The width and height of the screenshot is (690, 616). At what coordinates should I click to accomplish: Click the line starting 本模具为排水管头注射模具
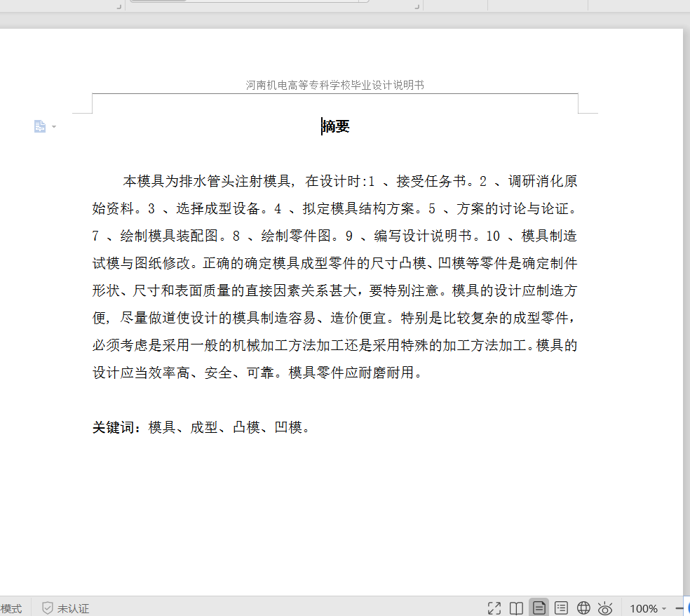coord(350,181)
